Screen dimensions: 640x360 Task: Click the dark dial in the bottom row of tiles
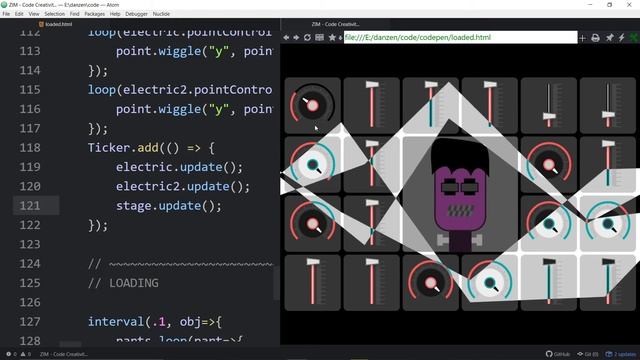coord(430,282)
